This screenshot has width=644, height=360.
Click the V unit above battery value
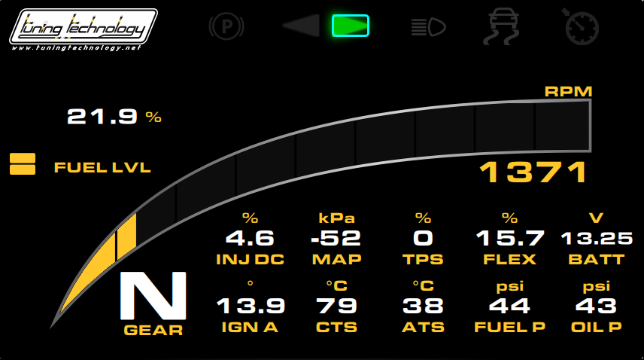[597, 218]
